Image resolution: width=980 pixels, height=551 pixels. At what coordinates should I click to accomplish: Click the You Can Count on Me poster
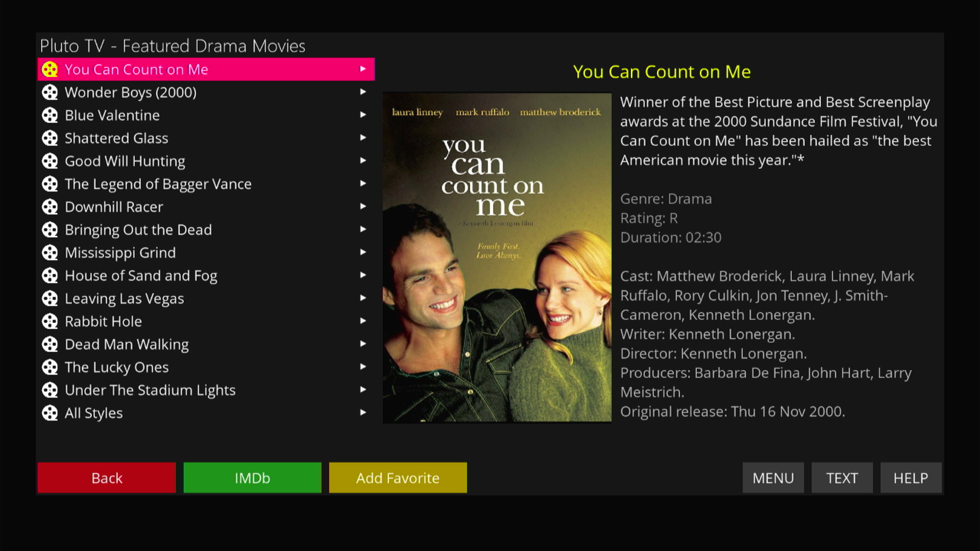coord(497,258)
